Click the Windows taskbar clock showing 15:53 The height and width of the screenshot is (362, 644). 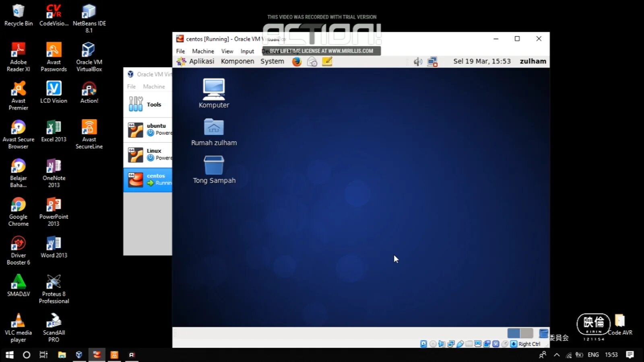[x=611, y=355]
